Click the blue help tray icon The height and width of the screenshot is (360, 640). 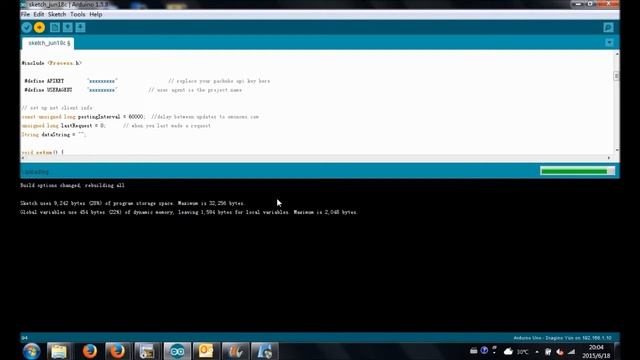(x=484, y=350)
